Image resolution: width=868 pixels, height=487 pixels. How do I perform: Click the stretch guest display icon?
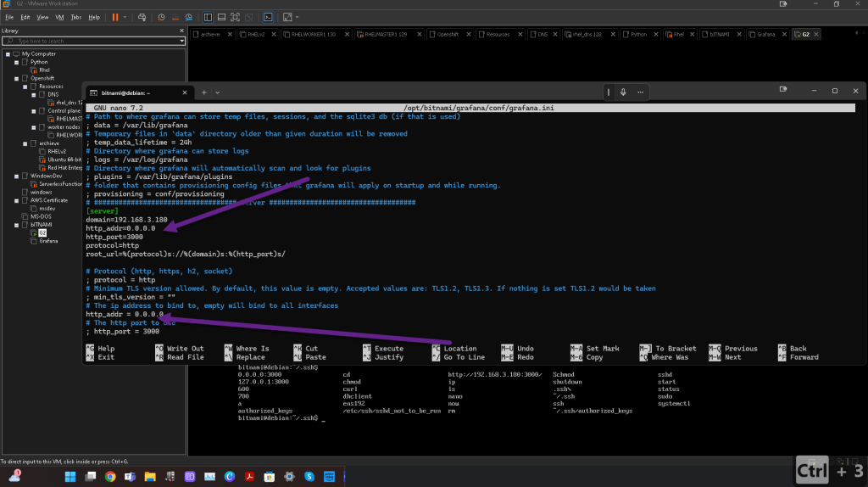click(287, 17)
